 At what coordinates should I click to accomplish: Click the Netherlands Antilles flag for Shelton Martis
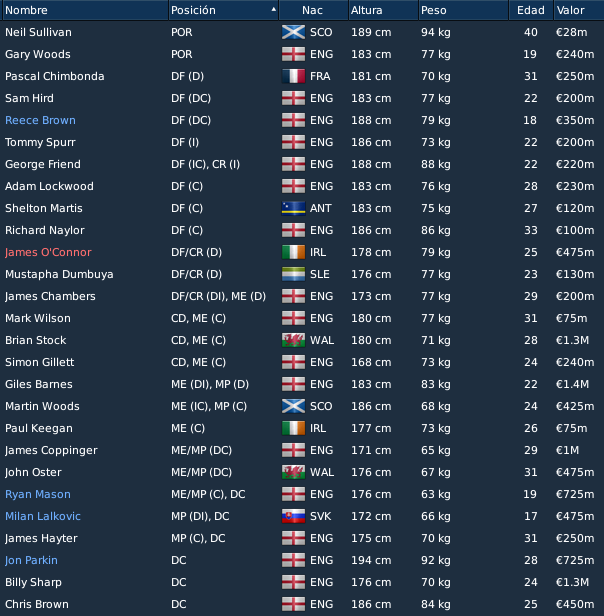(x=293, y=208)
